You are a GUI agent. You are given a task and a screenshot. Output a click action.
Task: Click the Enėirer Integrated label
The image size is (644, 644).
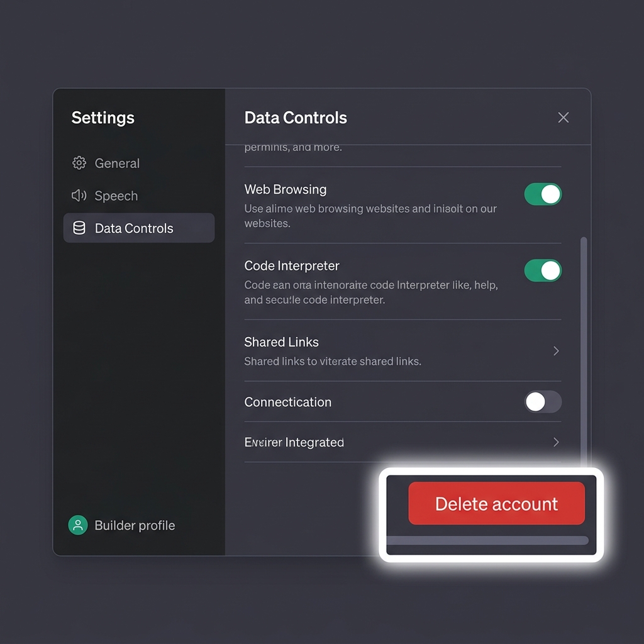click(294, 442)
